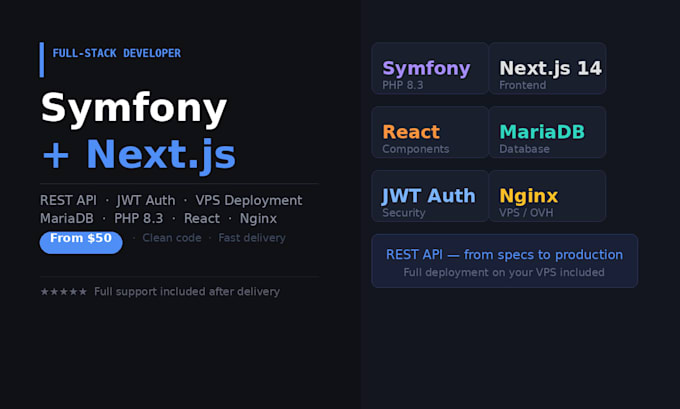This screenshot has height=409, width=680.
Task: Click 'Full support included after delivery' text
Action: [187, 292]
